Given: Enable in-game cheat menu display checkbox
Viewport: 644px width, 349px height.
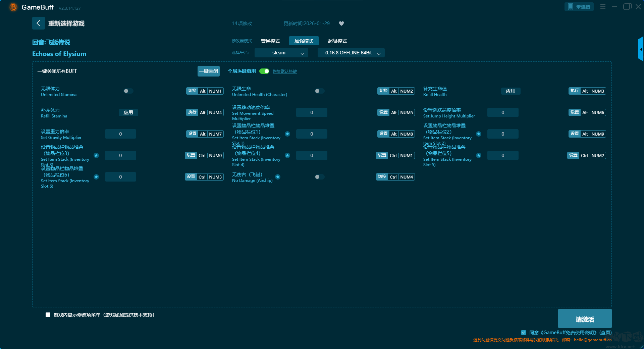Looking at the screenshot, I should (x=48, y=315).
